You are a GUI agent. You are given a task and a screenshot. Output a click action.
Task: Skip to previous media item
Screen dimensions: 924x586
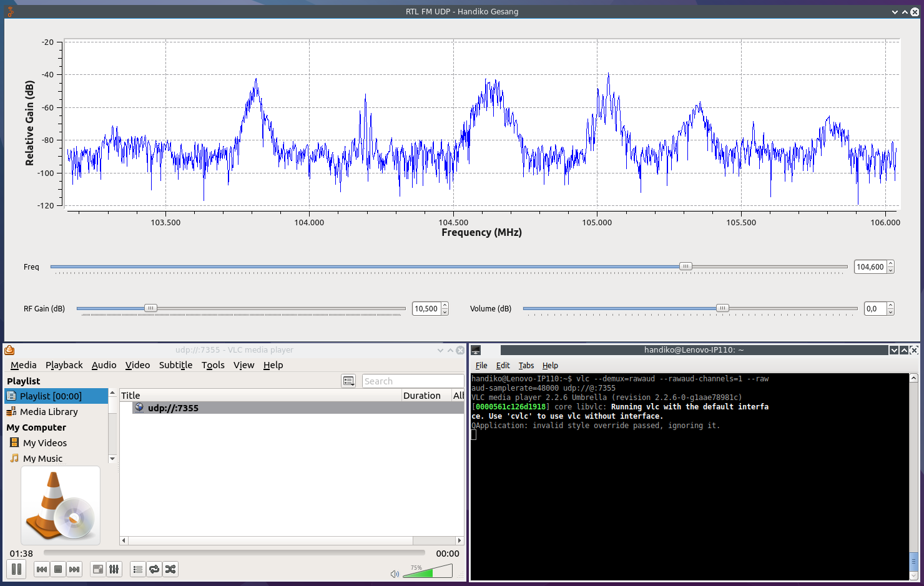42,569
